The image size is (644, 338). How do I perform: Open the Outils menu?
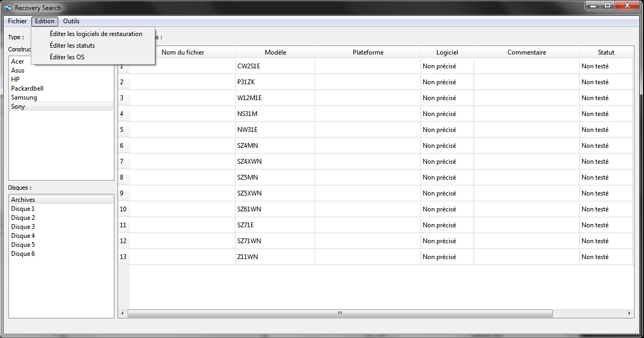71,21
